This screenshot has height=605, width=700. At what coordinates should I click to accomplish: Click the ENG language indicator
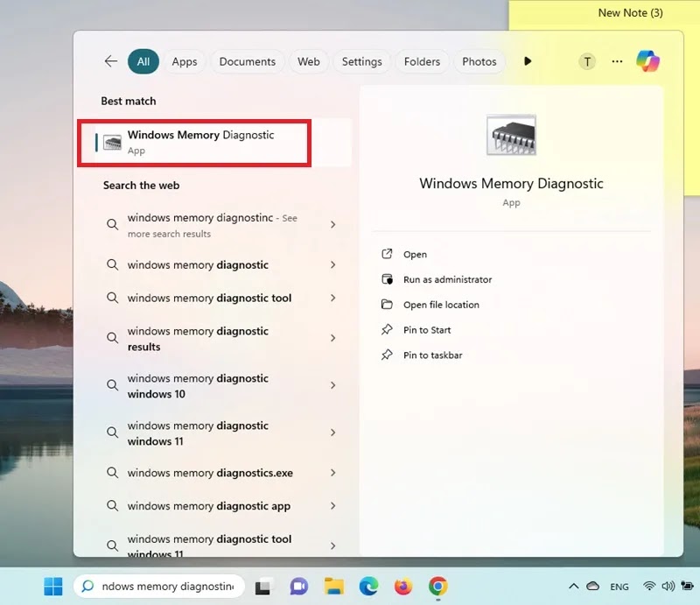(619, 587)
